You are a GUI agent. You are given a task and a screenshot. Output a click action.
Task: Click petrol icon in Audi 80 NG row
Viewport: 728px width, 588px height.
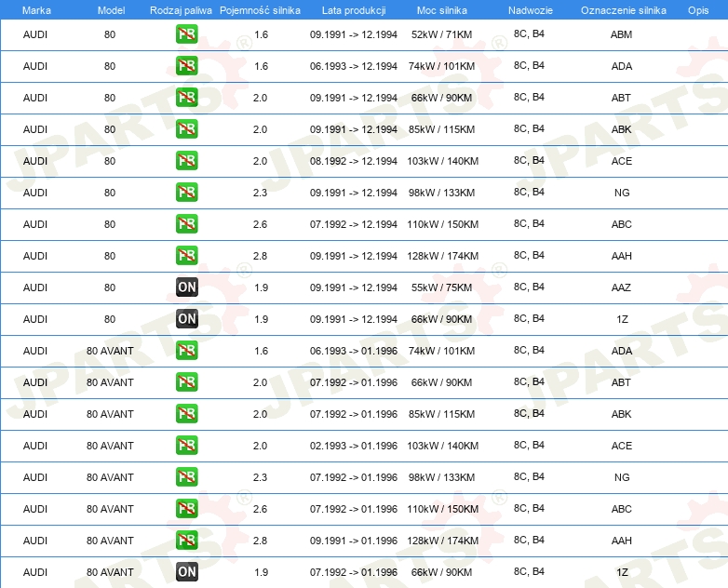pos(186,193)
